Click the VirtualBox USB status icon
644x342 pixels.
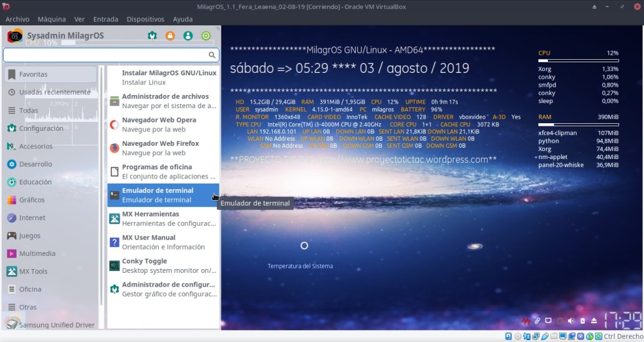tap(545, 336)
